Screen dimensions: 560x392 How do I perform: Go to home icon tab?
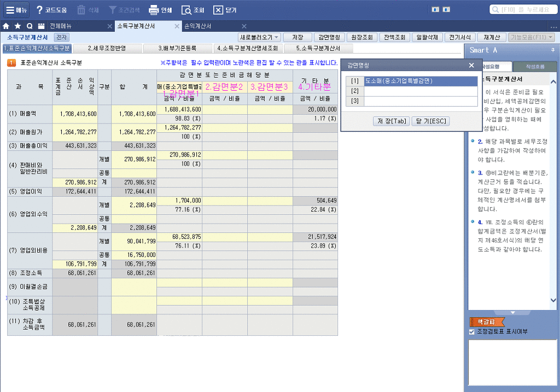click(x=6, y=26)
